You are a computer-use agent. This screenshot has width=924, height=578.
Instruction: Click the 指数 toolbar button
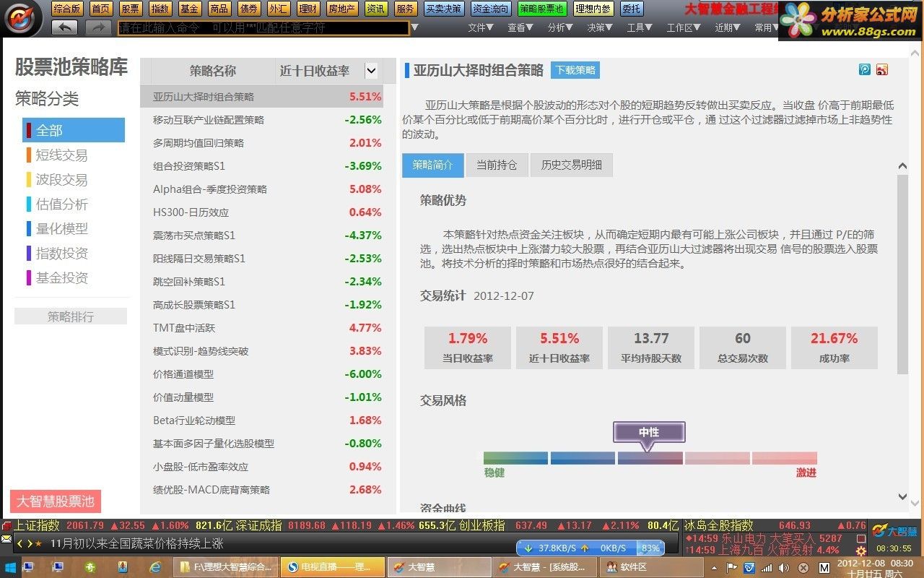(160, 9)
